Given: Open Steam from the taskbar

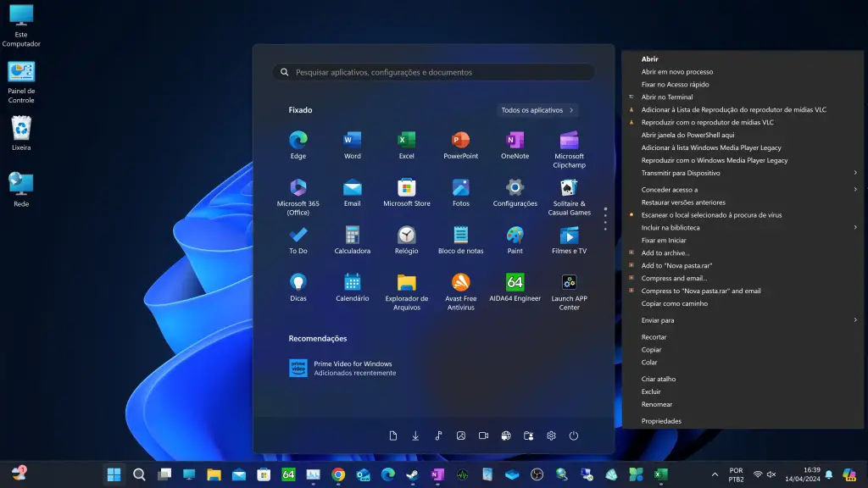Looking at the screenshot, I should (413, 474).
